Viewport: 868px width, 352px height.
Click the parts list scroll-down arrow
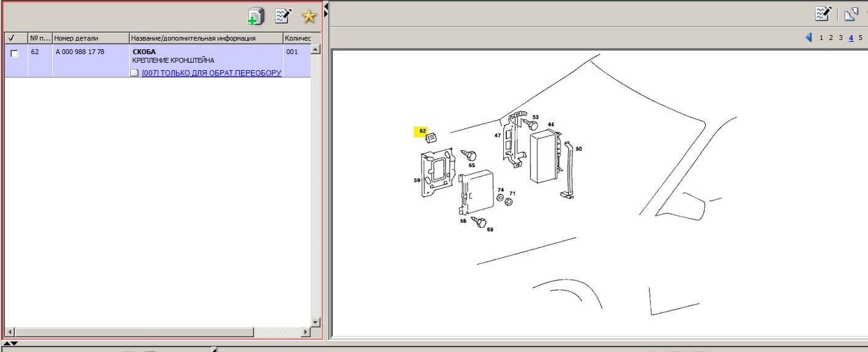(316, 322)
